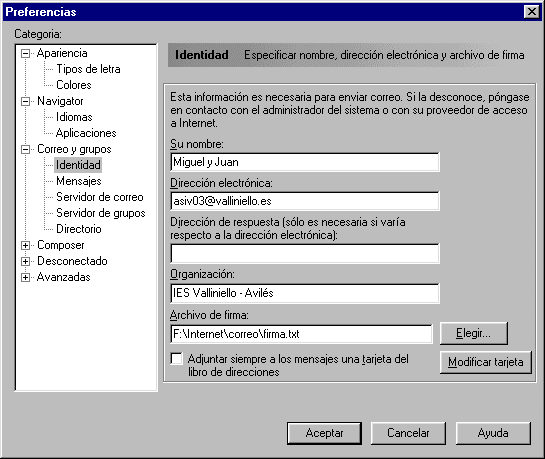545x459 pixels.
Task: Go to Mensajes settings
Action: click(x=79, y=181)
